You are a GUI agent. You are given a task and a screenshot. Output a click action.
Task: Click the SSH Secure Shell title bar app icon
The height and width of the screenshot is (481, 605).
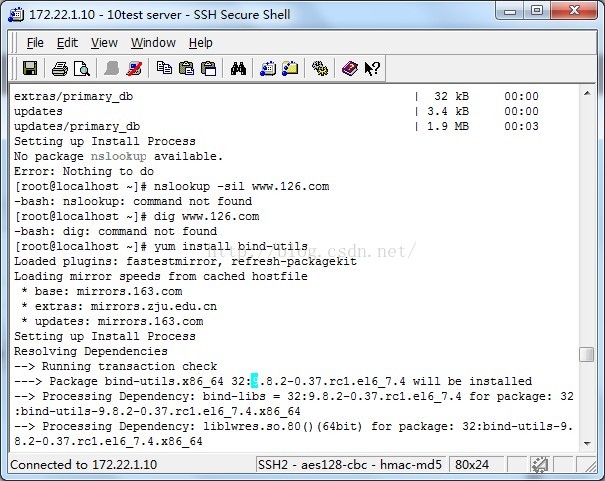point(16,14)
